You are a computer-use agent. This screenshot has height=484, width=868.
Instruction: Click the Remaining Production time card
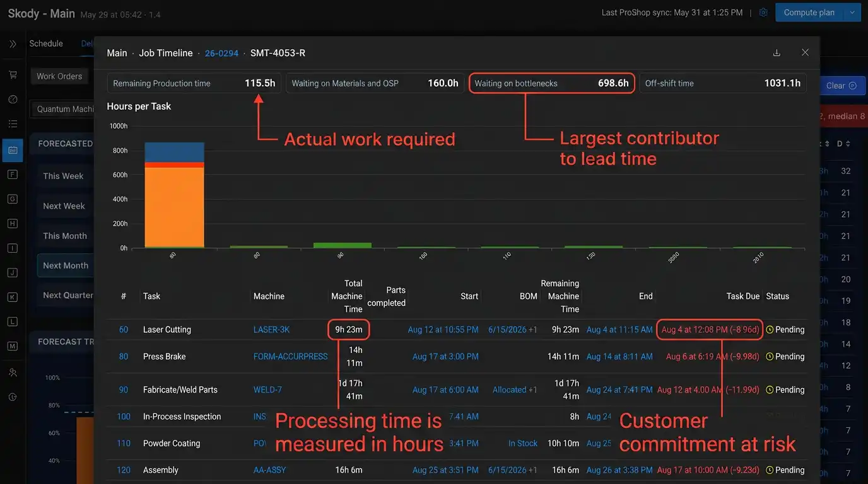pos(194,83)
